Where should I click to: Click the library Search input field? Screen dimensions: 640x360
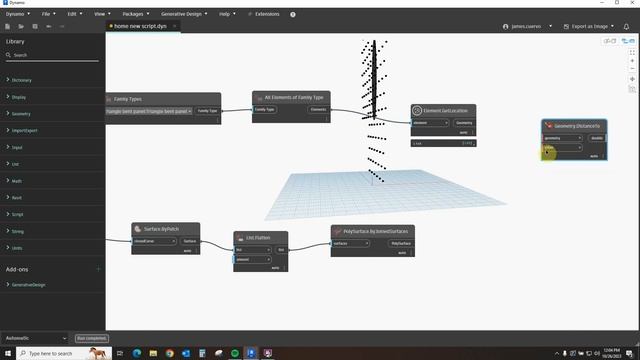coord(52,55)
